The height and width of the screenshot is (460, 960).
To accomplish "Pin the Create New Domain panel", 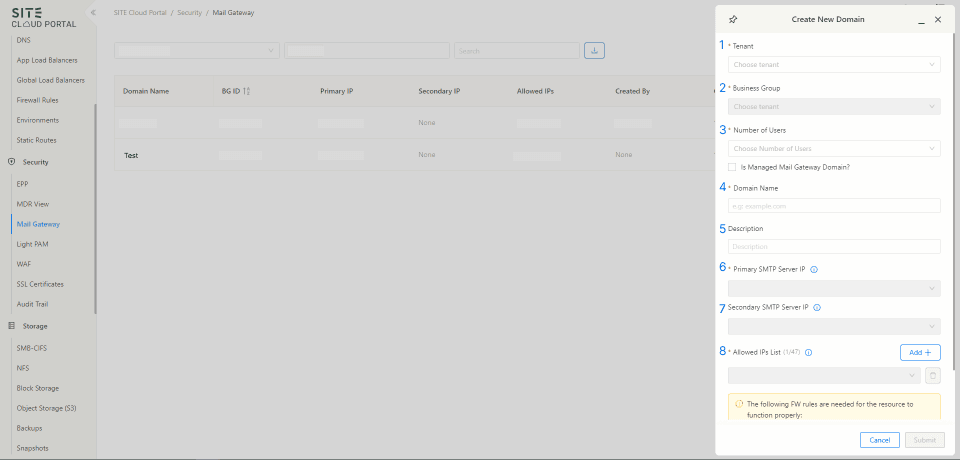I will (x=733, y=19).
